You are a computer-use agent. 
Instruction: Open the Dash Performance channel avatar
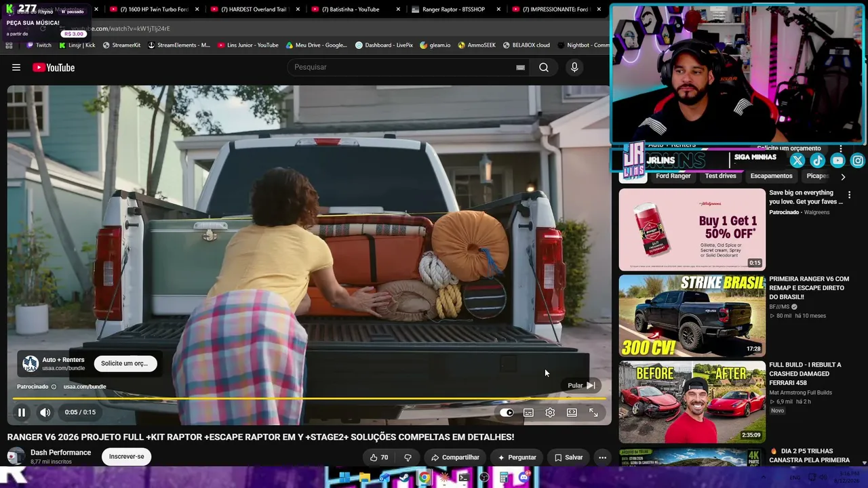pyautogui.click(x=16, y=456)
